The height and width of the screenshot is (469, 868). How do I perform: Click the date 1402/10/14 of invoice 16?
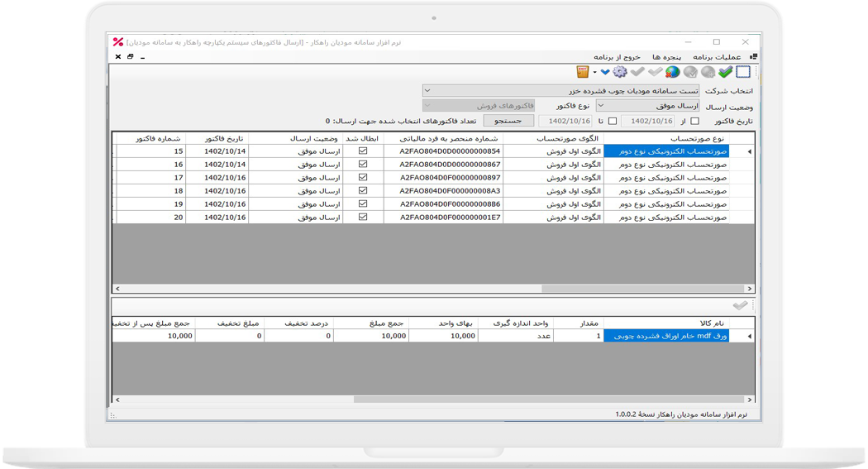coord(217,164)
